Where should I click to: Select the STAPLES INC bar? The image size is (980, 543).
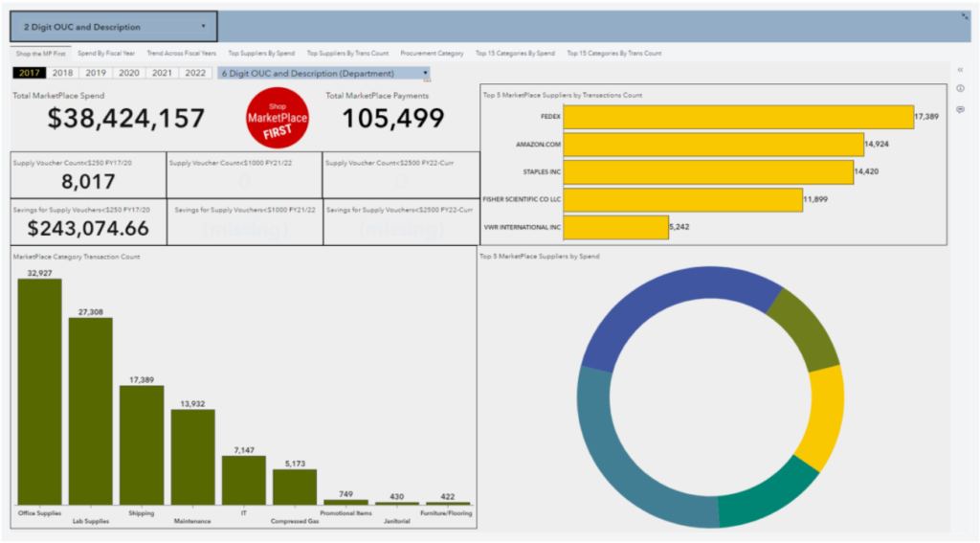click(x=708, y=172)
